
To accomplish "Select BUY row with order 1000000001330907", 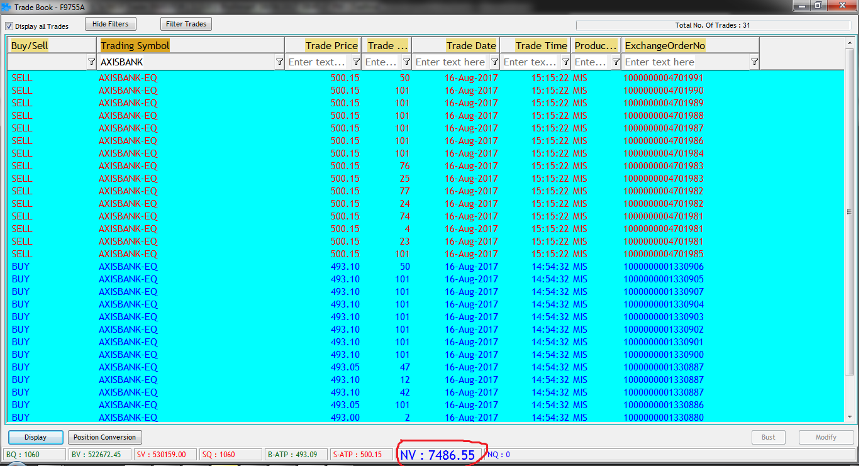I will [x=425, y=292].
